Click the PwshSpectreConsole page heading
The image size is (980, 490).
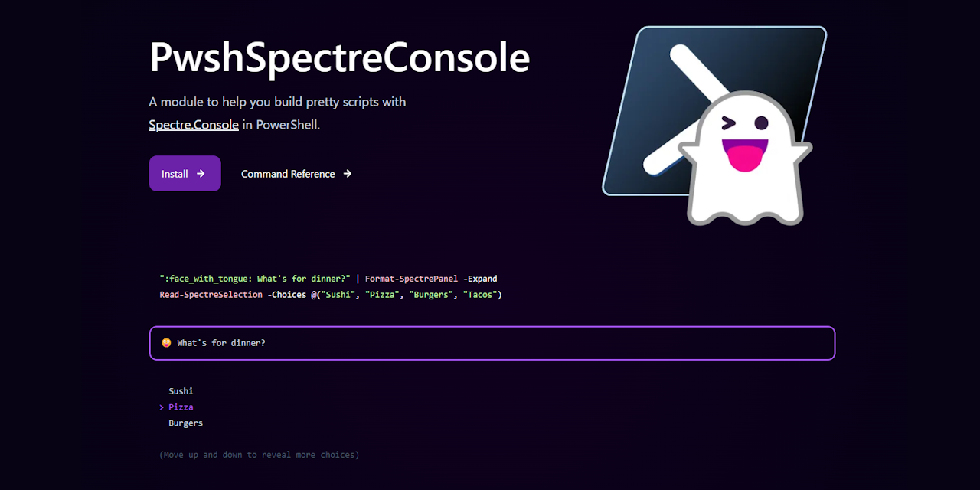tap(339, 57)
